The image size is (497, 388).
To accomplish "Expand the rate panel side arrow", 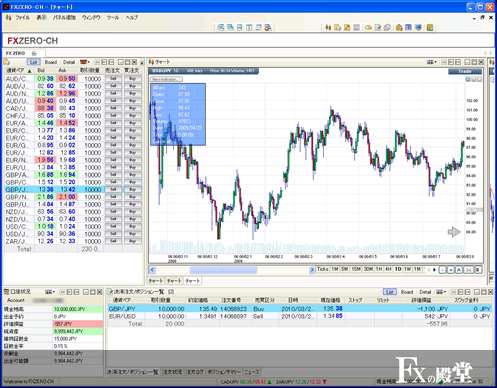I will (x=142, y=62).
